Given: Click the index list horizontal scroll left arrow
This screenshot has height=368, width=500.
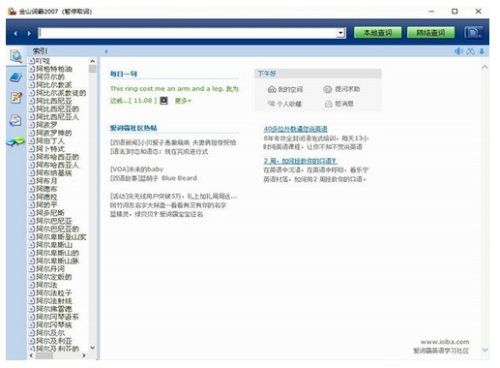Looking at the screenshot, I should [31, 356].
